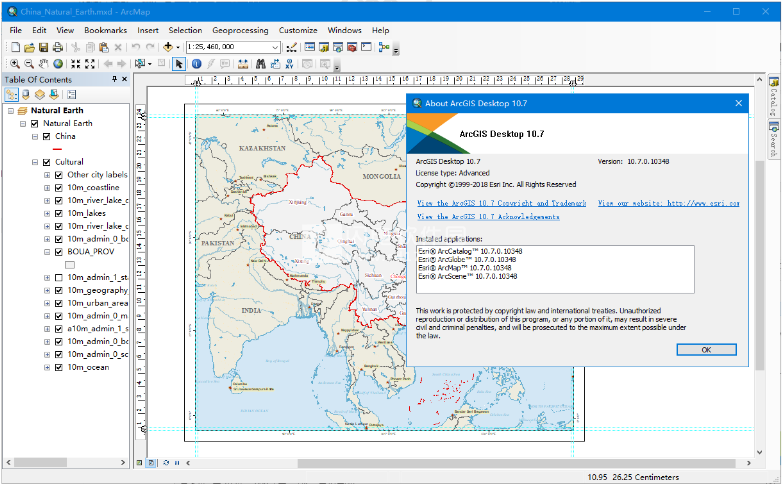This screenshot has height=486, width=783.
Task: Open the Catalog side tab
Action: 774,96
